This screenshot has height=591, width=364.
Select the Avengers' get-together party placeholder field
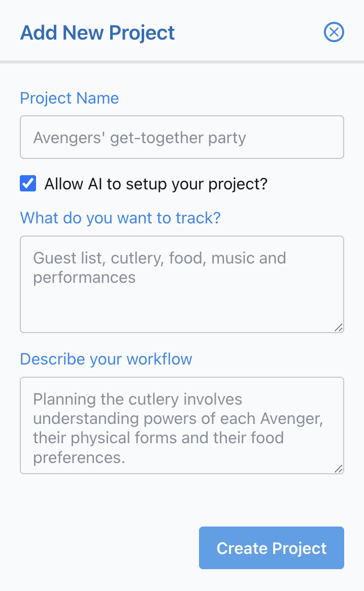[x=182, y=137]
